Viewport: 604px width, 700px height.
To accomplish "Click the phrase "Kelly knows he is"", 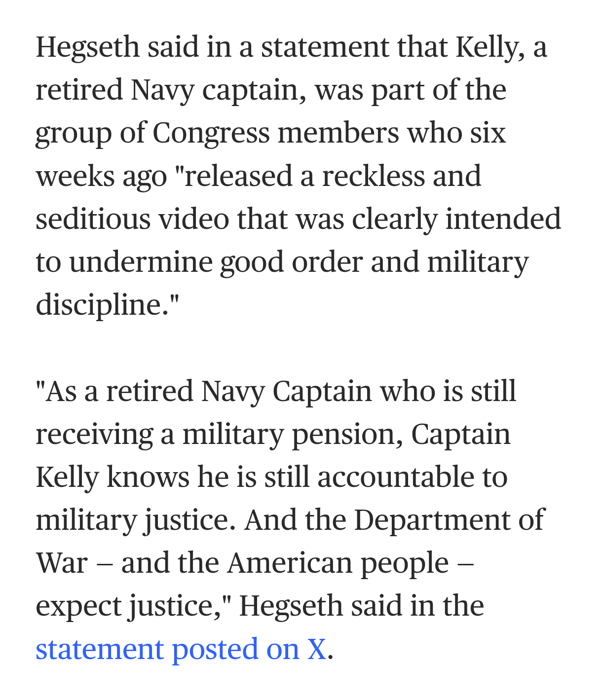I will tap(146, 478).
